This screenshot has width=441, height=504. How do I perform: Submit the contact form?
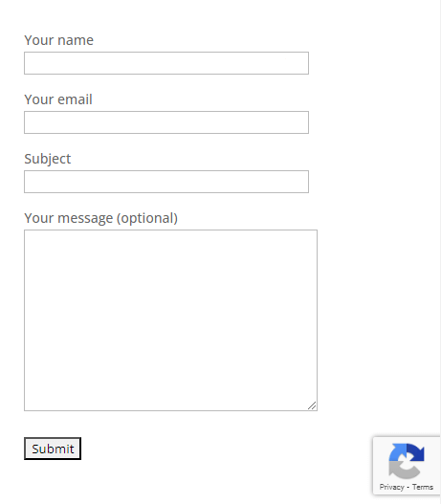(x=53, y=449)
